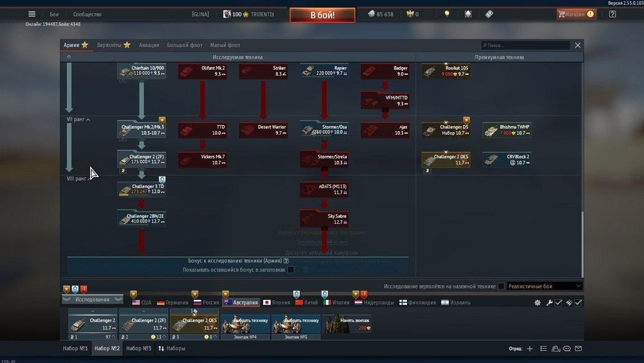Open the hamburger main menu
644x363 pixels.
point(32,14)
